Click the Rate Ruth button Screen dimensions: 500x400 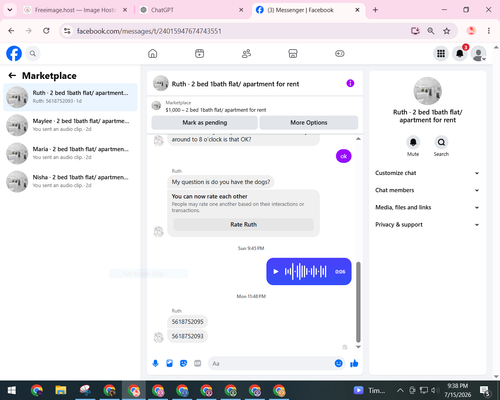(243, 224)
